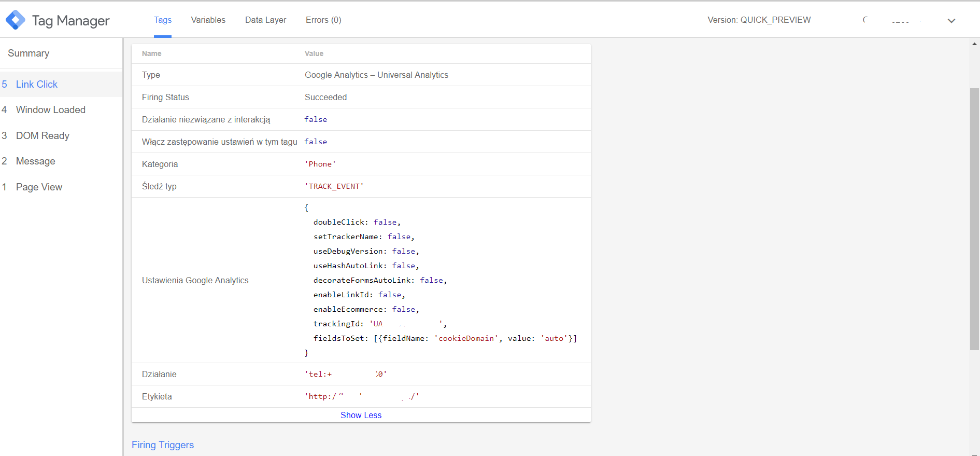Open the Data Layer tab
Screen dimensions: 980x456
coord(265,20)
